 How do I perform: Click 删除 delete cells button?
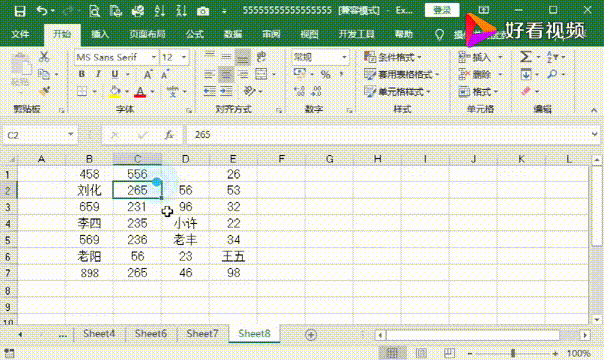tap(476, 74)
